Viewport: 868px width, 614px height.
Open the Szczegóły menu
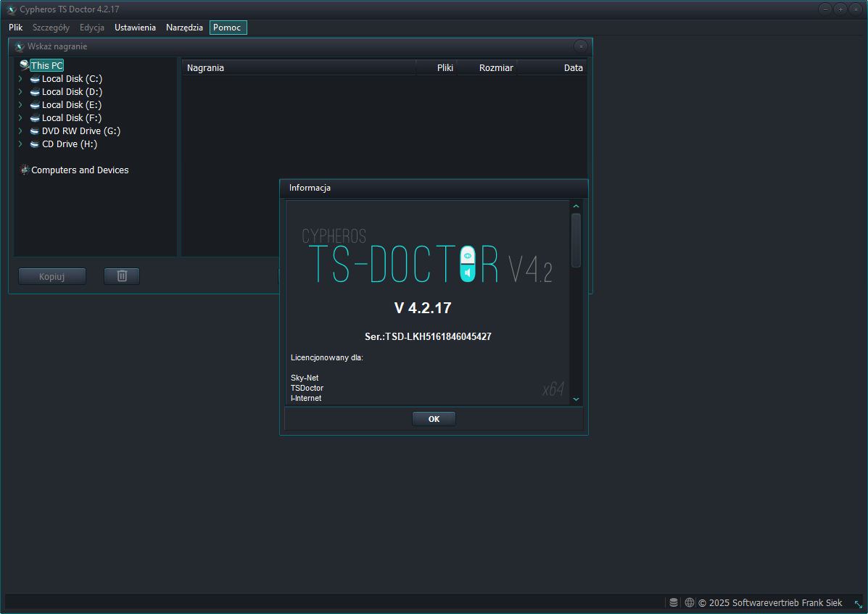point(51,28)
